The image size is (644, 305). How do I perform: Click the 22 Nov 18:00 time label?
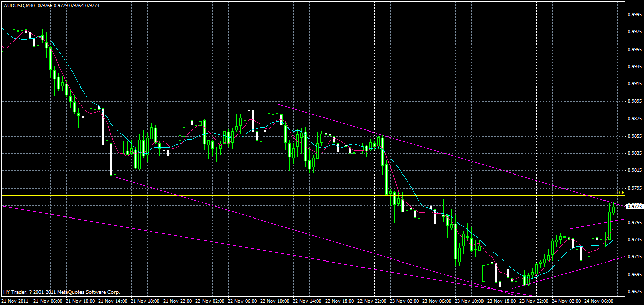click(340, 300)
